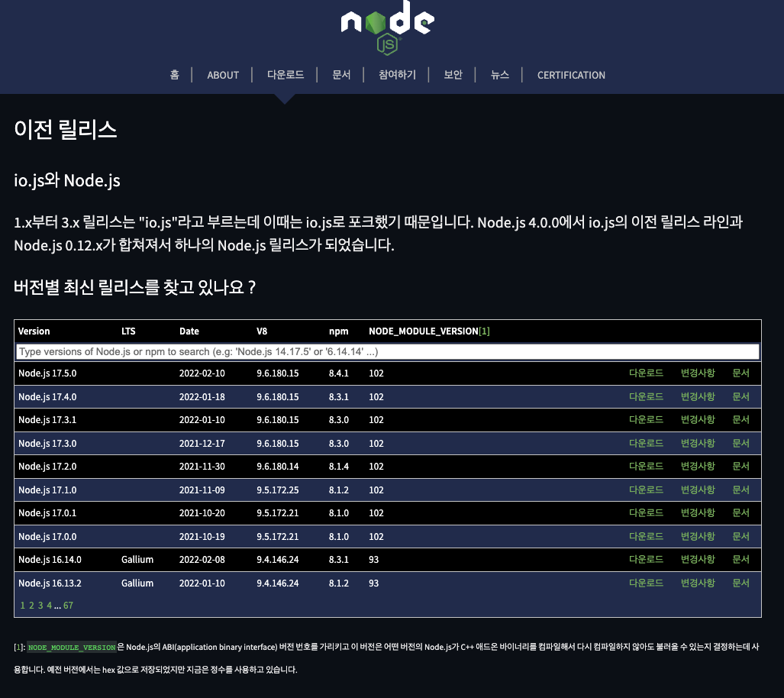Click 다운로드 for Node.js 17.5.0
The height and width of the screenshot is (698, 784).
[x=646, y=373]
